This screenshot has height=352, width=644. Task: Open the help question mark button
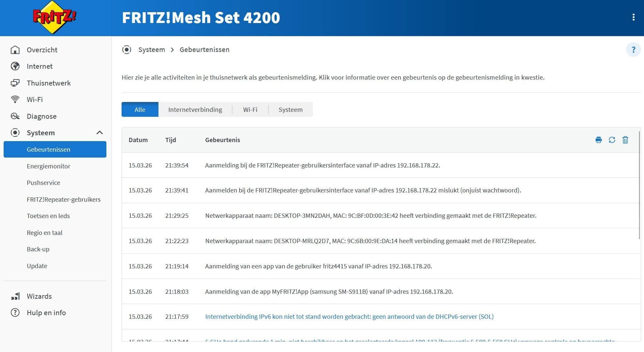coord(633,50)
